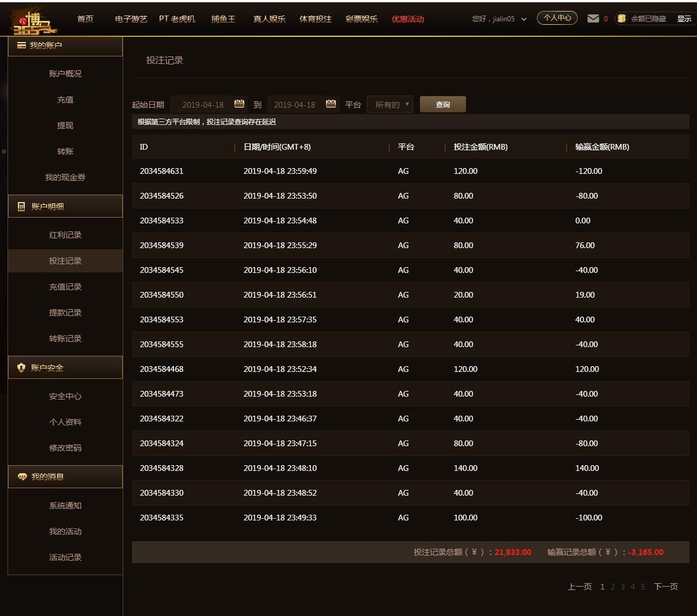Open 活动记录 in the sidebar
The height and width of the screenshot is (616, 697).
point(65,557)
